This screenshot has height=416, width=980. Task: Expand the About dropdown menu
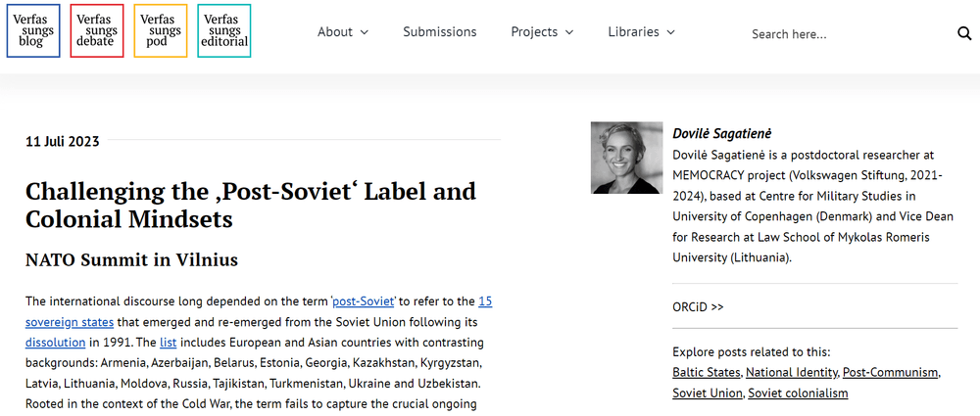[343, 32]
